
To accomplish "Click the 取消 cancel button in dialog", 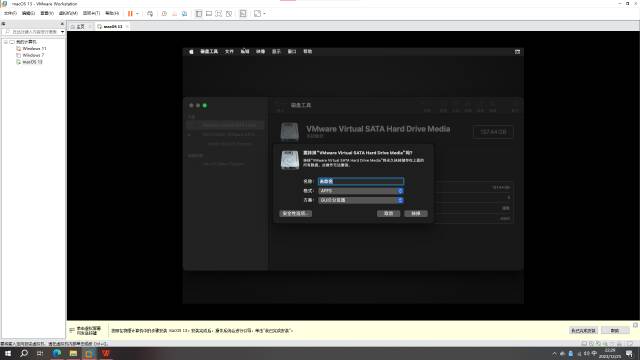I will pyautogui.click(x=389, y=213).
